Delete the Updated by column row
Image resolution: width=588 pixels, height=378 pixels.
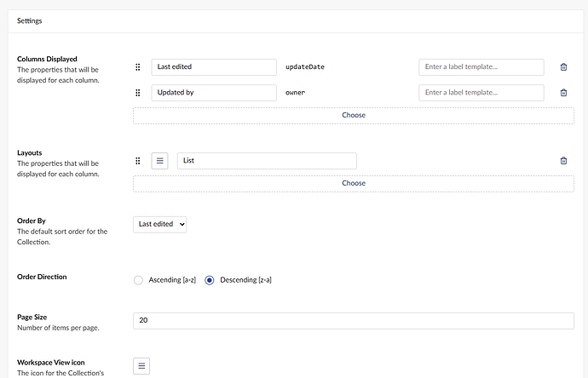pyautogui.click(x=563, y=93)
